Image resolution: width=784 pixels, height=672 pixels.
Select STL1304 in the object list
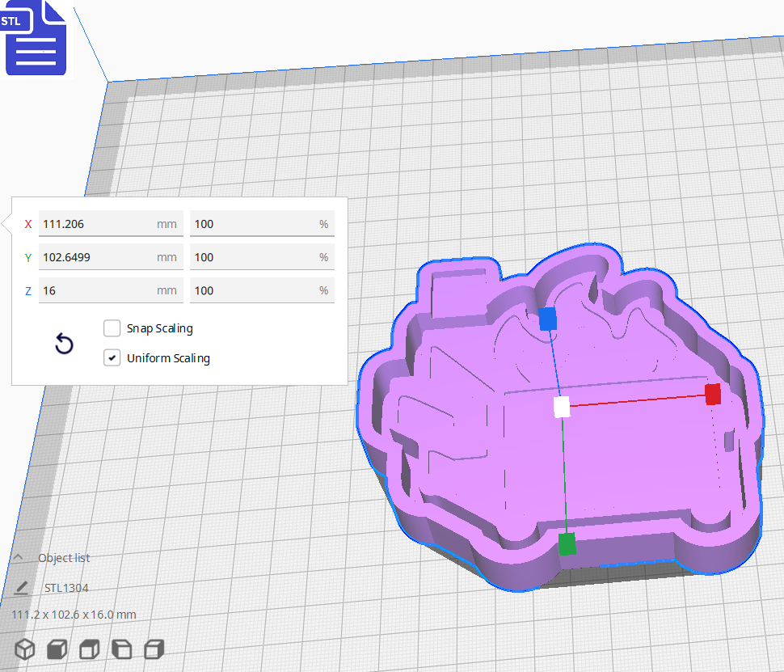65,587
